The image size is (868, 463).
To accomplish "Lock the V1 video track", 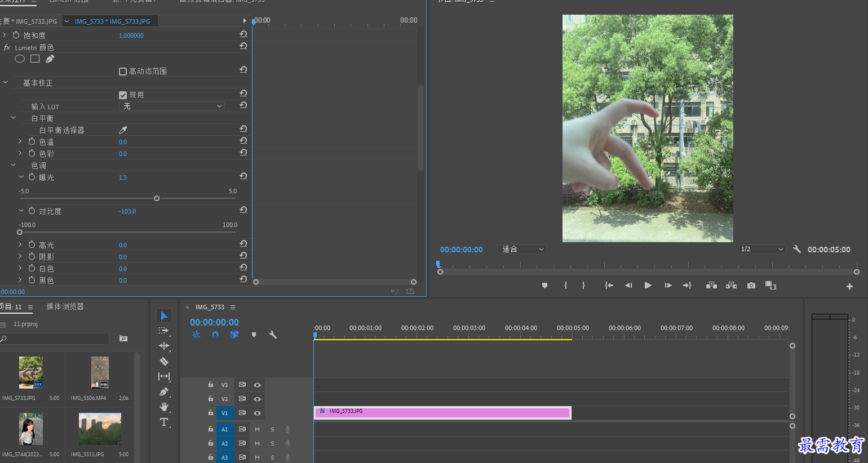I will point(211,413).
